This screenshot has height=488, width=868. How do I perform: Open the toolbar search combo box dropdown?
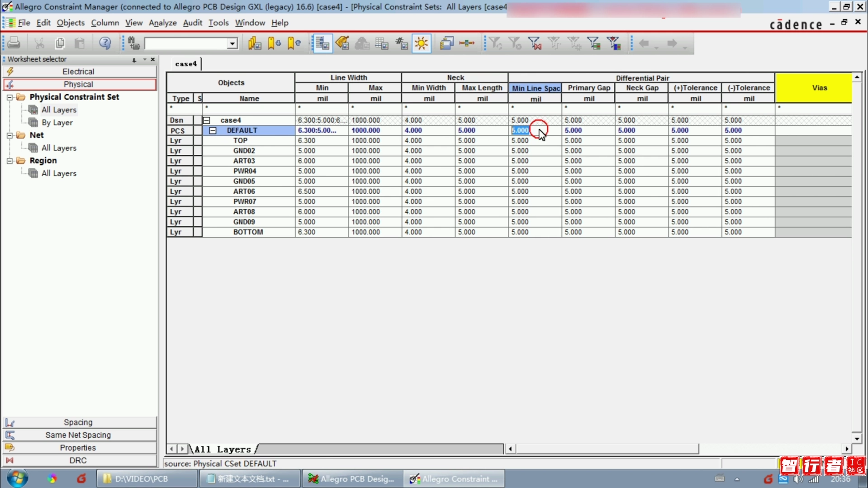[232, 43]
